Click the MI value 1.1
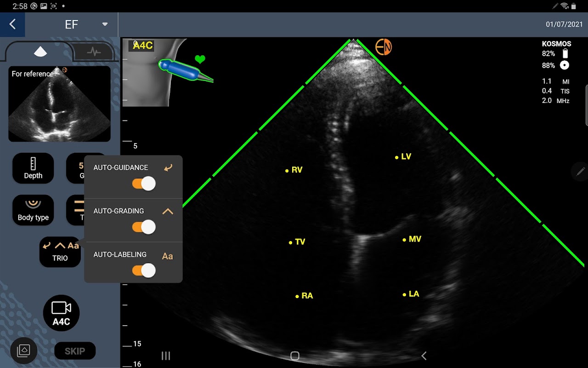588x368 pixels. (x=547, y=81)
